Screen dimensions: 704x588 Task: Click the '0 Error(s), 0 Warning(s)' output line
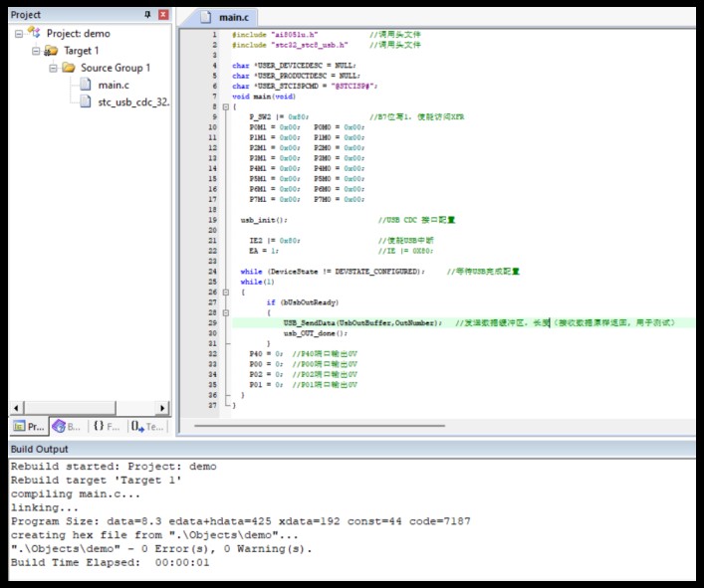[x=161, y=548]
